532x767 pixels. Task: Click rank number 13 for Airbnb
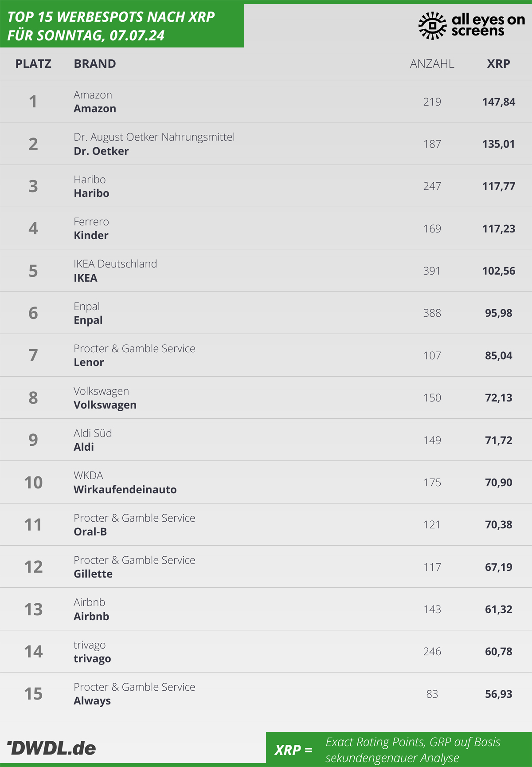(33, 610)
